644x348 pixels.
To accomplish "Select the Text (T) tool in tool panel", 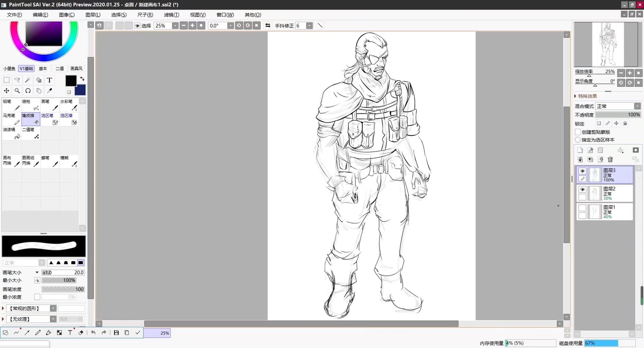I will pos(49,80).
